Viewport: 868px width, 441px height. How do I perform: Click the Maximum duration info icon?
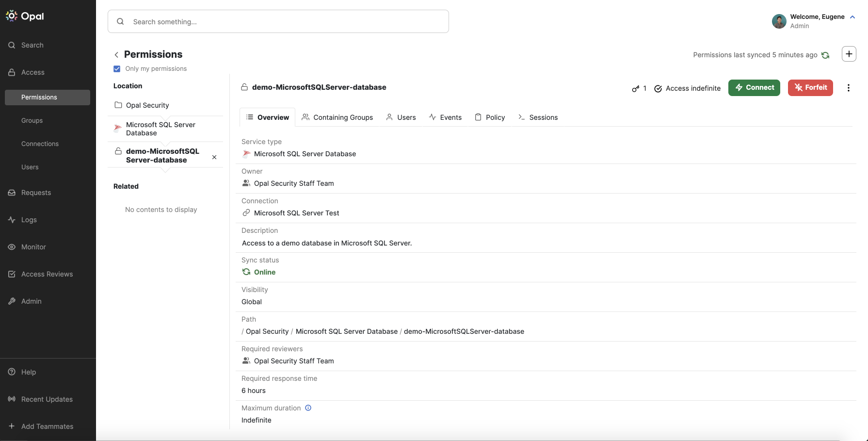pos(308,408)
